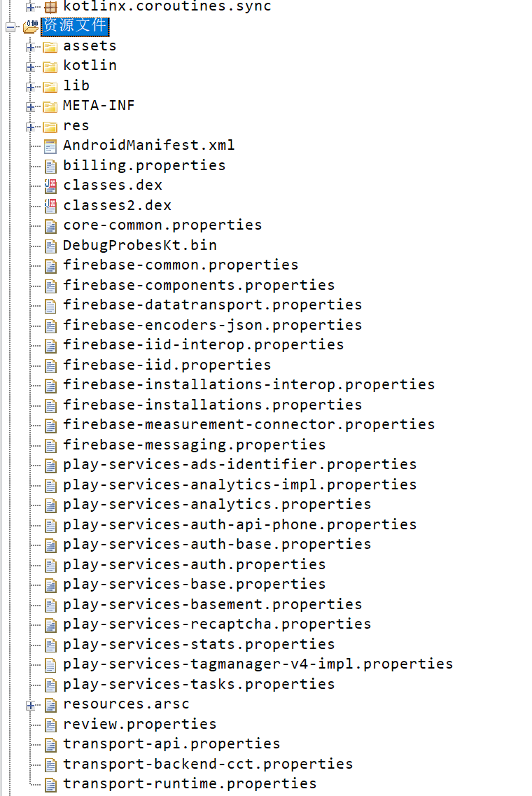Collapse the 资源文件 tree node
Viewport: 532px width, 796px height.
tap(10, 27)
